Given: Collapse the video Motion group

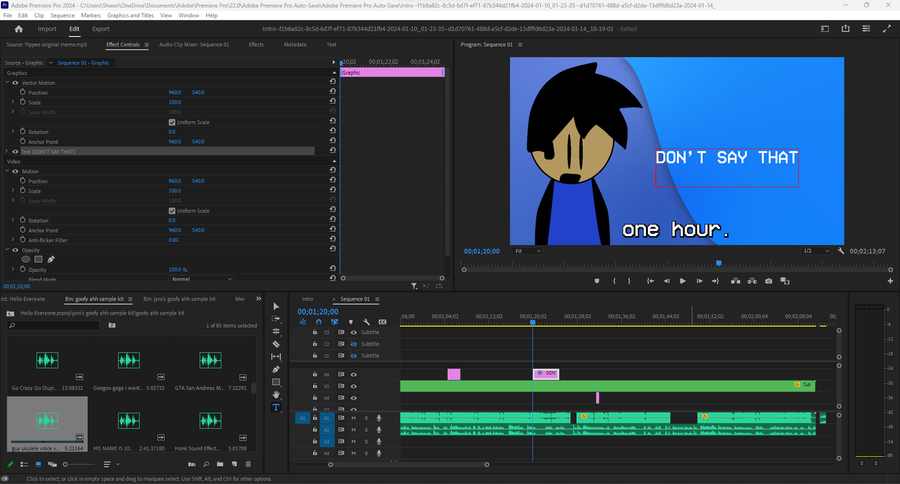Looking at the screenshot, I should (x=7, y=171).
